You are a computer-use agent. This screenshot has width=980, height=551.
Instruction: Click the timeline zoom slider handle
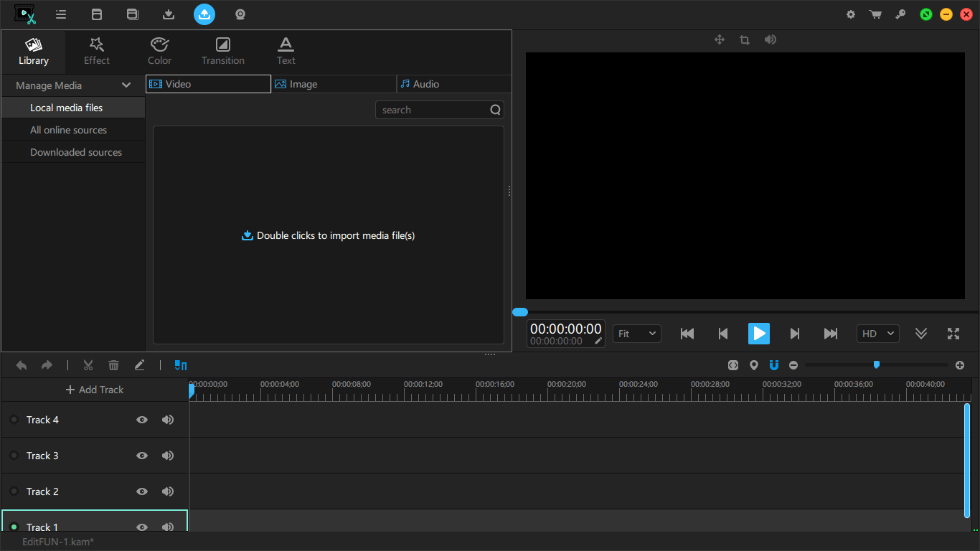[876, 364]
